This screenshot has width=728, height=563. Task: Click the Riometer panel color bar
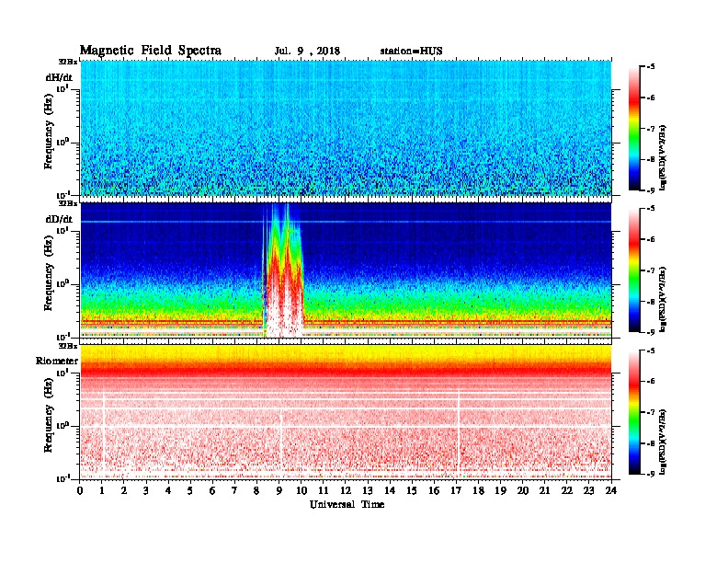point(634,412)
